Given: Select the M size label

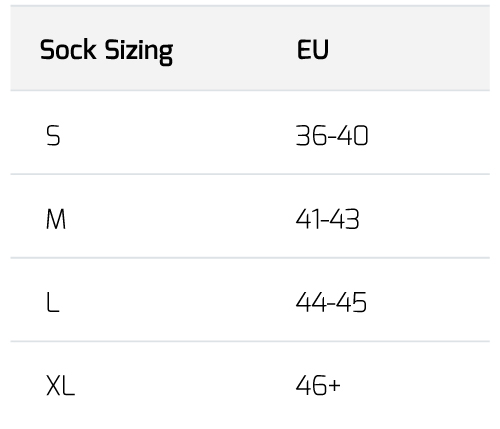Looking at the screenshot, I should click(x=56, y=219).
